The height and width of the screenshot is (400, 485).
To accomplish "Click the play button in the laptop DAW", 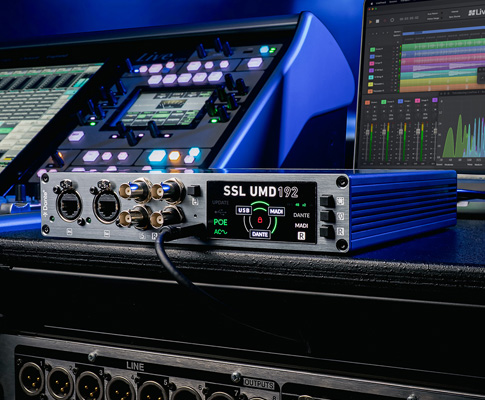I will (x=370, y=21).
